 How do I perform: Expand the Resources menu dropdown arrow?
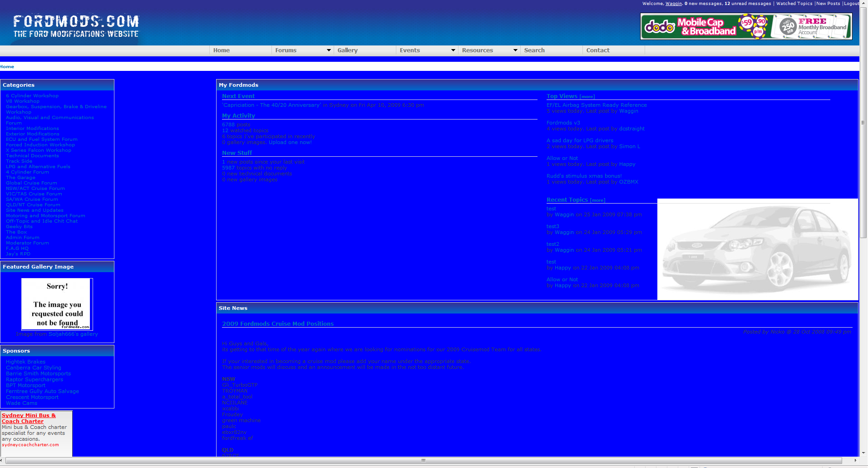(x=515, y=50)
